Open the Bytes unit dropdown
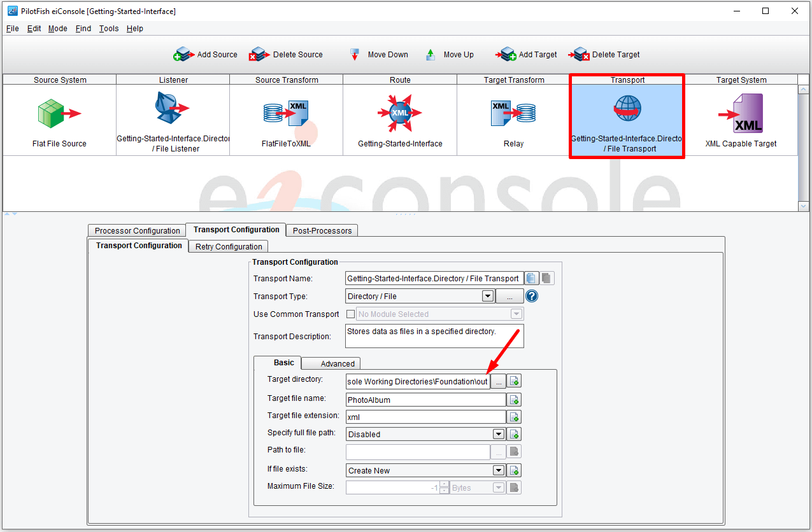The width and height of the screenshot is (812, 532). point(499,488)
